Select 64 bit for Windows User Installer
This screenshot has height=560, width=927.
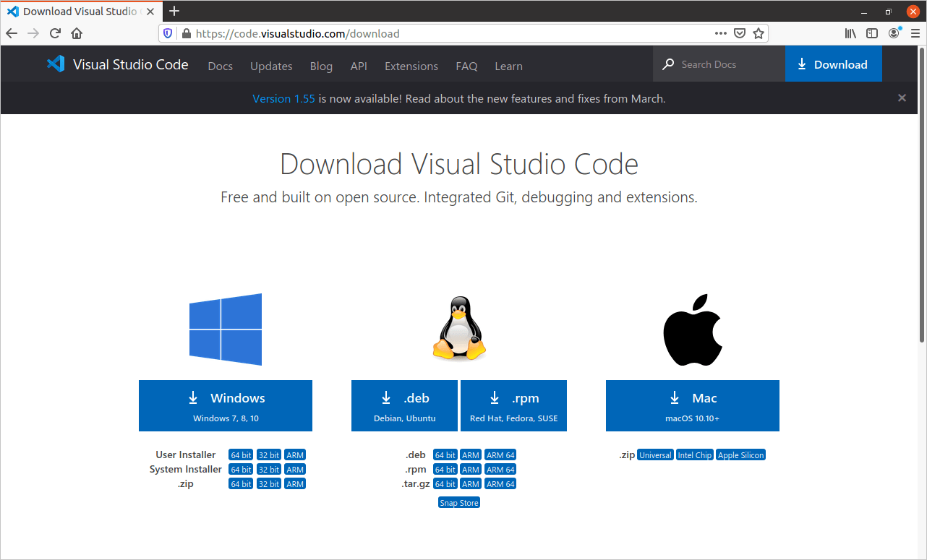tap(240, 455)
